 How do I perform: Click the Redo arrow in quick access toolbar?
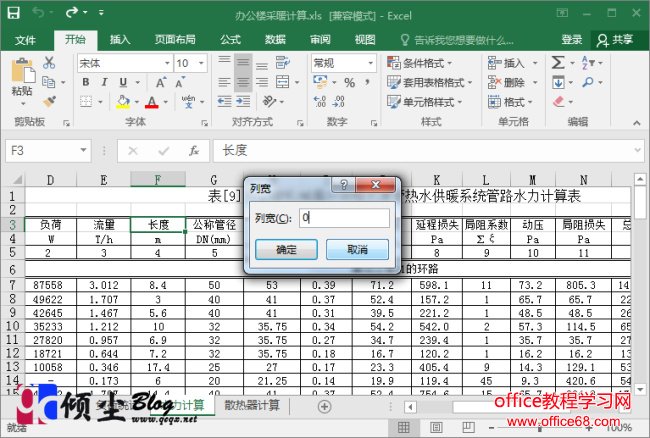(72, 12)
